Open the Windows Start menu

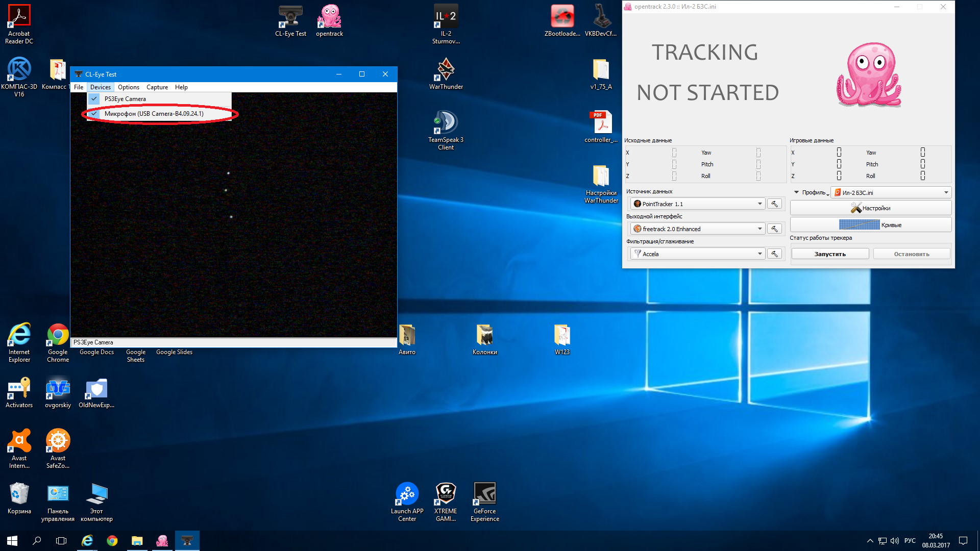click(12, 541)
